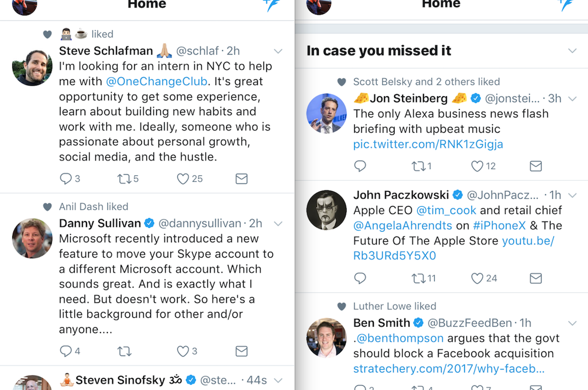Like Jon Steinberg's Alexa briefing tweet

[x=477, y=166]
